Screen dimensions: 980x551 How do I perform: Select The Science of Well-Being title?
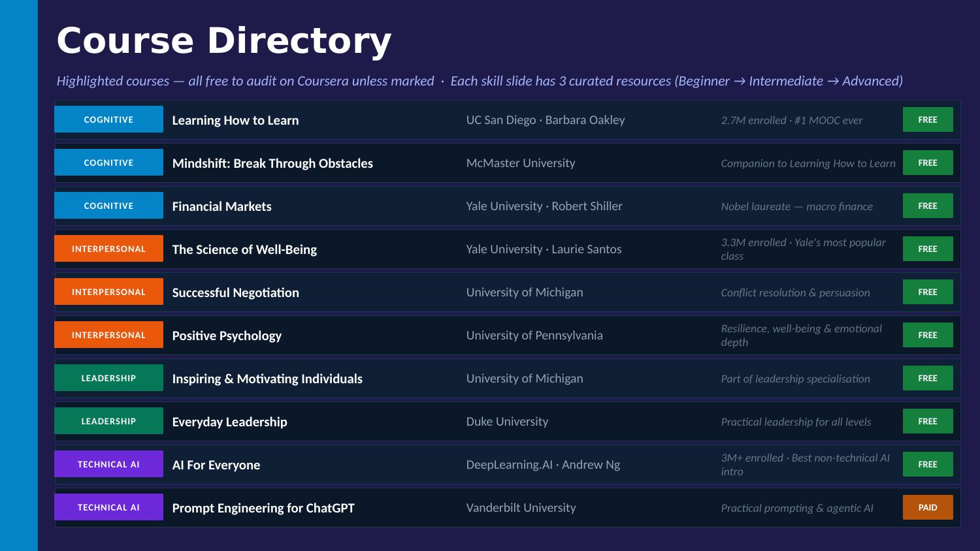pyautogui.click(x=244, y=249)
